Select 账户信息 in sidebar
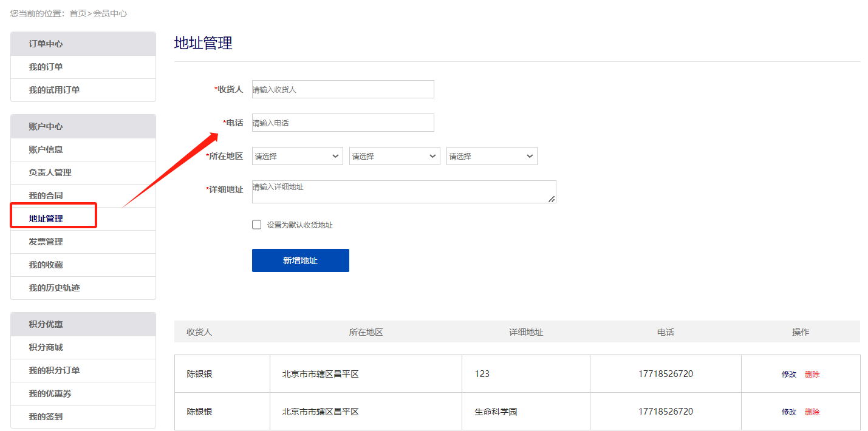The height and width of the screenshot is (431, 868). click(x=46, y=149)
